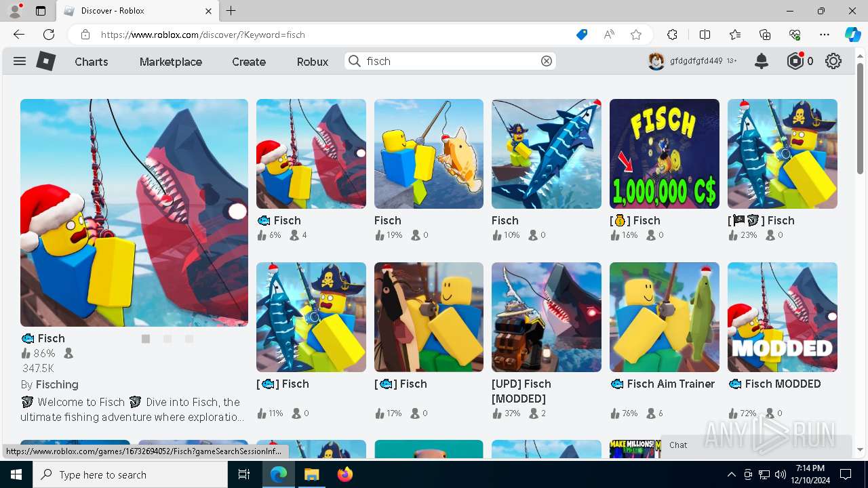Open Edge browser essentials icon

[795, 35]
